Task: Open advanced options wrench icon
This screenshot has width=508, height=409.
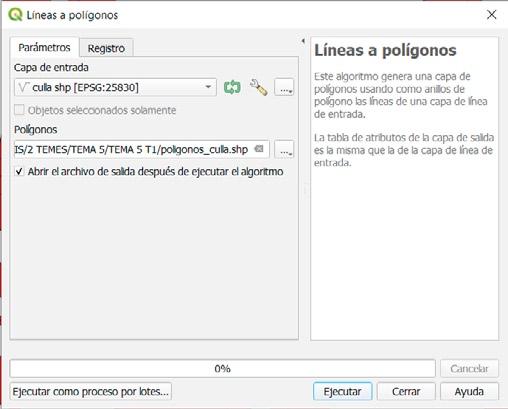Action: point(259,87)
